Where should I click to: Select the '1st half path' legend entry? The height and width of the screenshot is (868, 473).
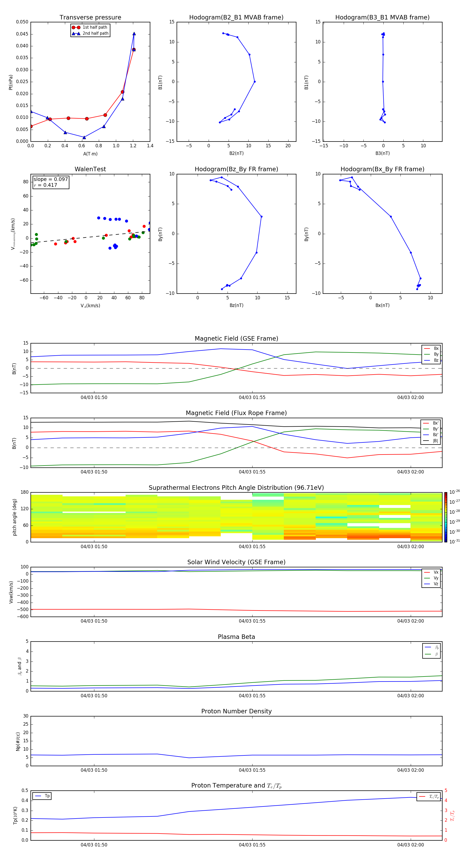(x=90, y=27)
